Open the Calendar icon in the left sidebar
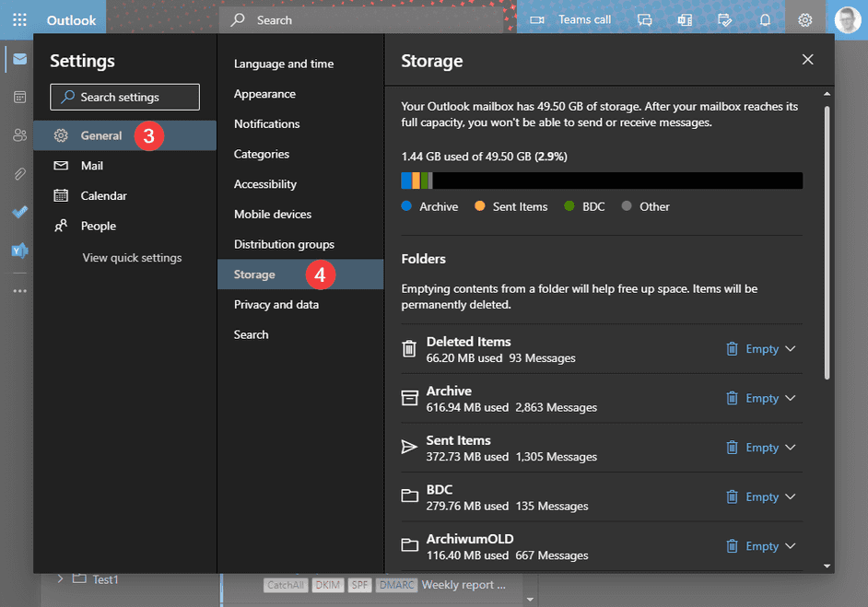Viewport: 868px width, 607px height. tap(19, 96)
